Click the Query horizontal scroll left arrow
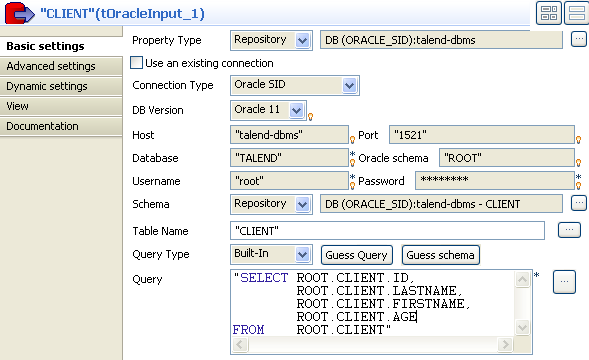 tap(240, 344)
